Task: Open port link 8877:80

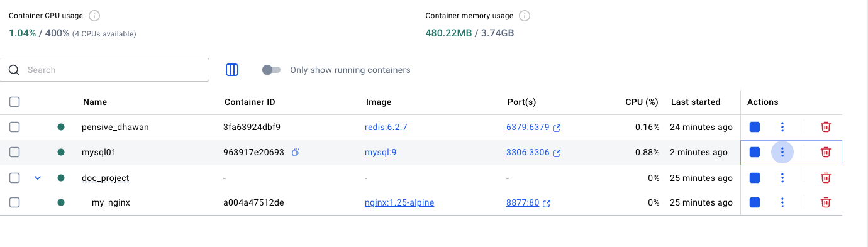Action: (523, 202)
